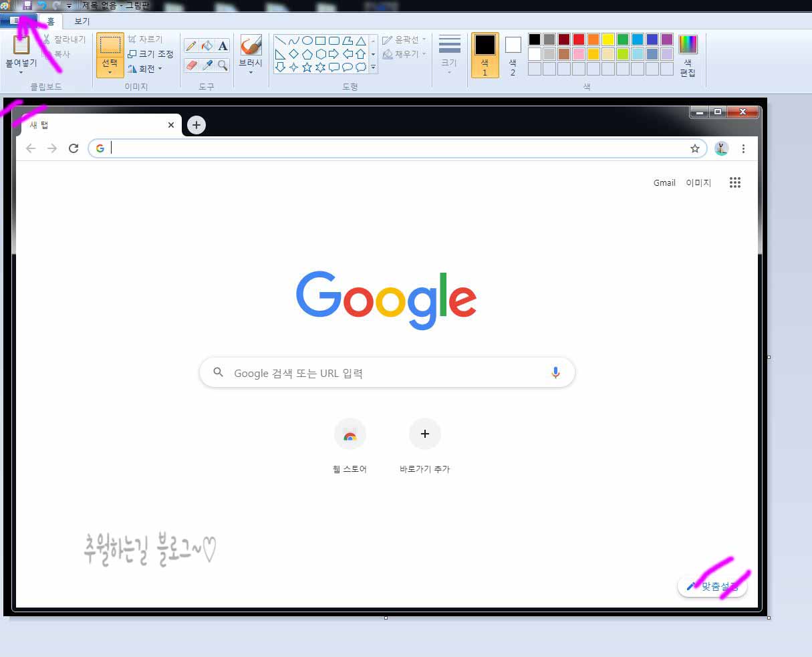
Task: Select the Pencil tool in Paint
Action: 191,46
